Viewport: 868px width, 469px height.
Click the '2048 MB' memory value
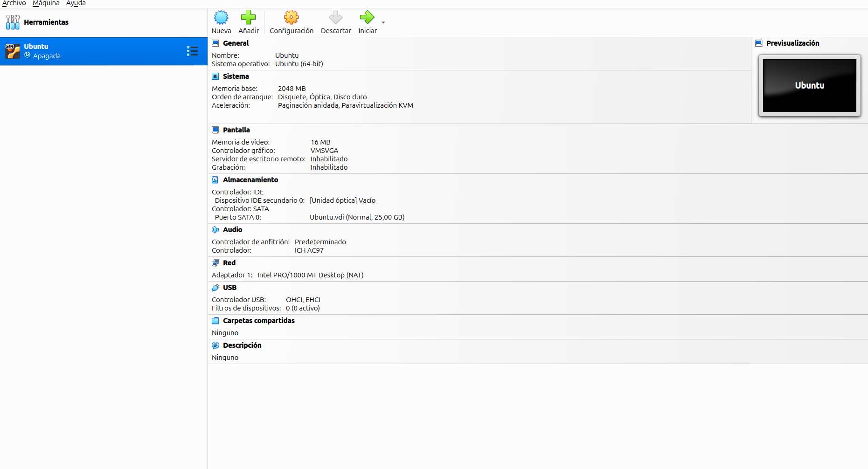click(x=292, y=89)
